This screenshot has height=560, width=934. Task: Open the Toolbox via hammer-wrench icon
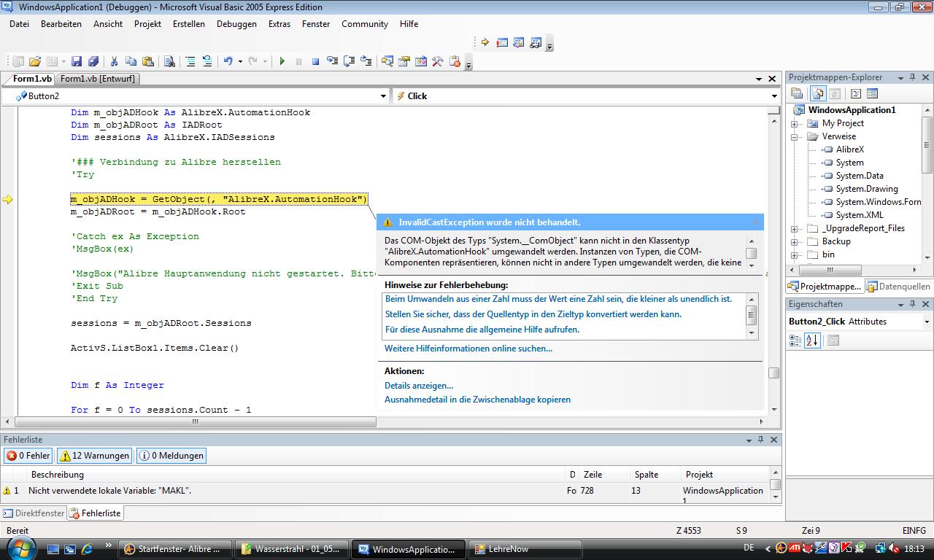438,62
